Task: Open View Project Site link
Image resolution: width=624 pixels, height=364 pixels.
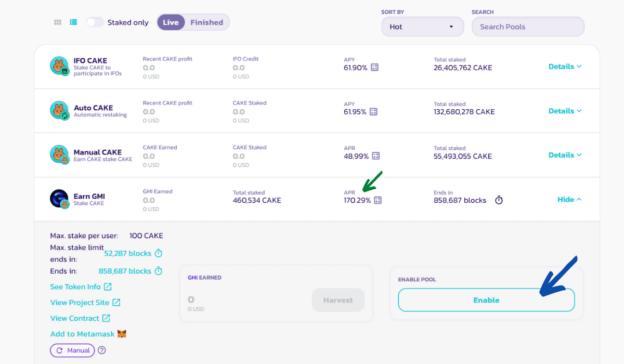Action: click(x=85, y=302)
